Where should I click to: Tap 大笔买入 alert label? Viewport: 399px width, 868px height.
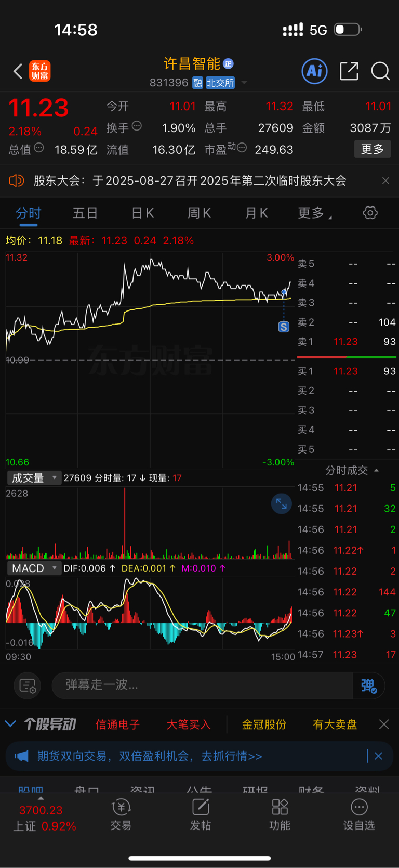(188, 724)
